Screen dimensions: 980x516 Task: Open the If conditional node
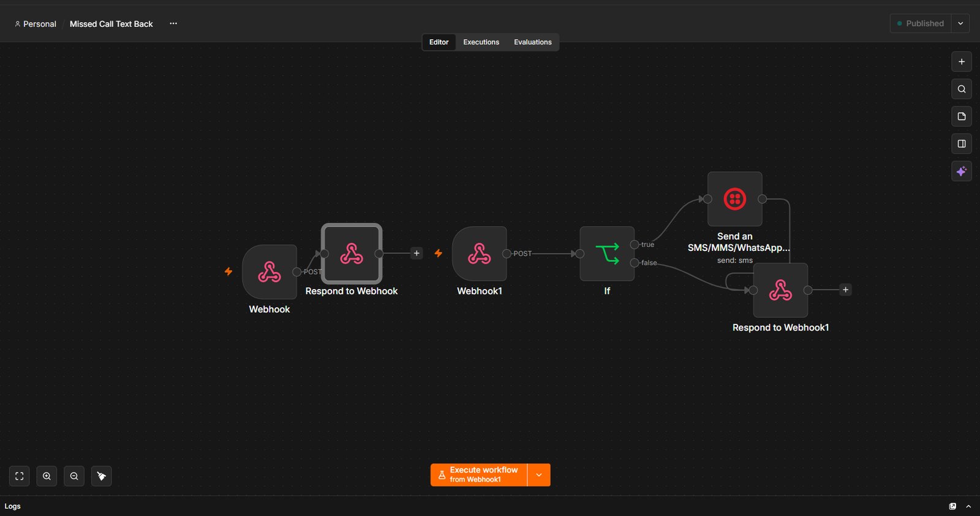607,253
